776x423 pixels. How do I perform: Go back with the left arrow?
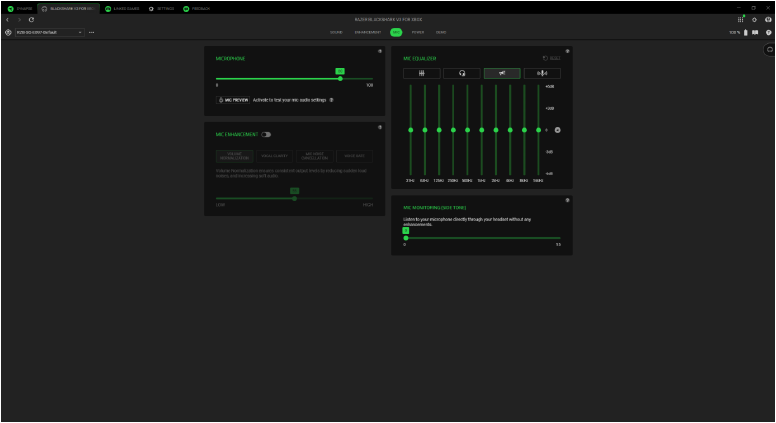click(7, 20)
